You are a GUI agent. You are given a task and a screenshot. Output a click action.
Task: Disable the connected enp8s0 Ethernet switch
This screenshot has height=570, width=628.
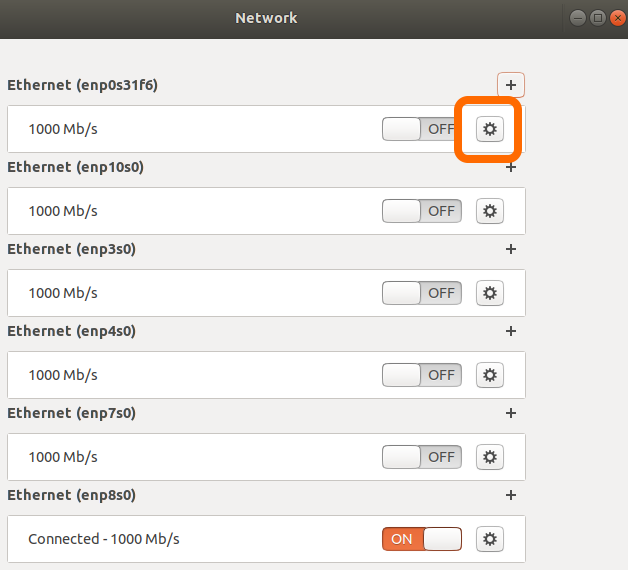[x=422, y=539]
